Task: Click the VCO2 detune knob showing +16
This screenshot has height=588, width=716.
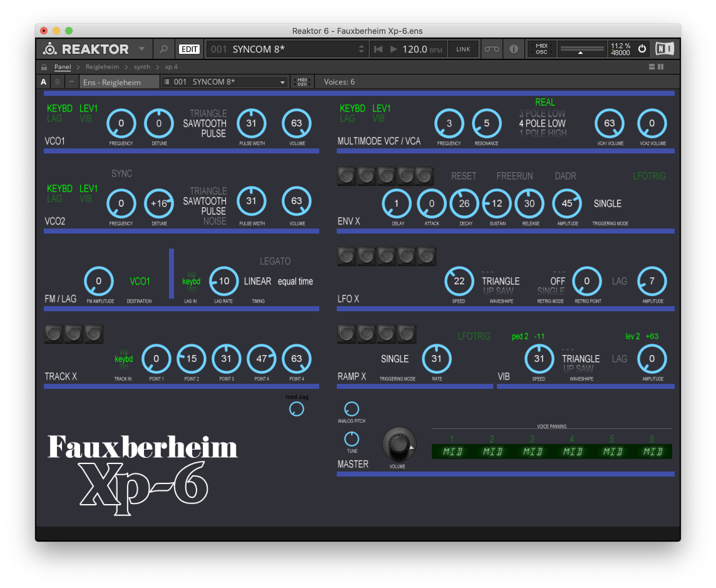Action: point(159,204)
